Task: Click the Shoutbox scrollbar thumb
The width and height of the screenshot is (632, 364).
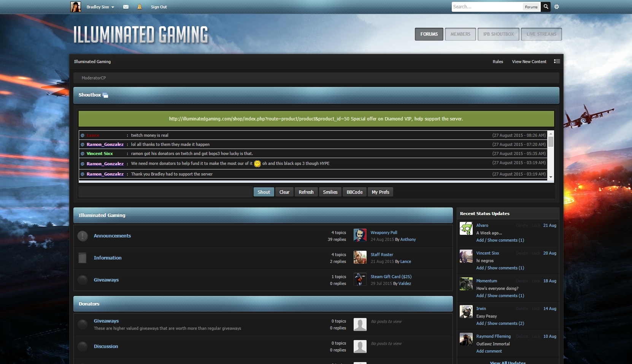Action: (x=551, y=142)
